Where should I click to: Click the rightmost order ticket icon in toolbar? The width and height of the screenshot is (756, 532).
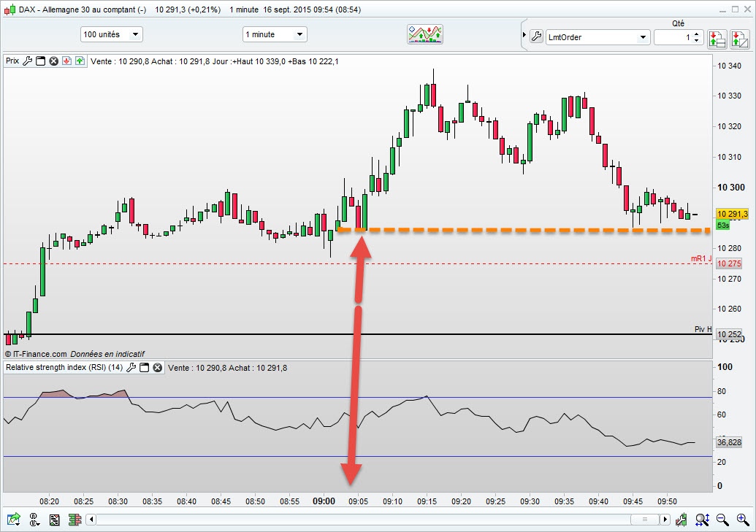[740, 39]
